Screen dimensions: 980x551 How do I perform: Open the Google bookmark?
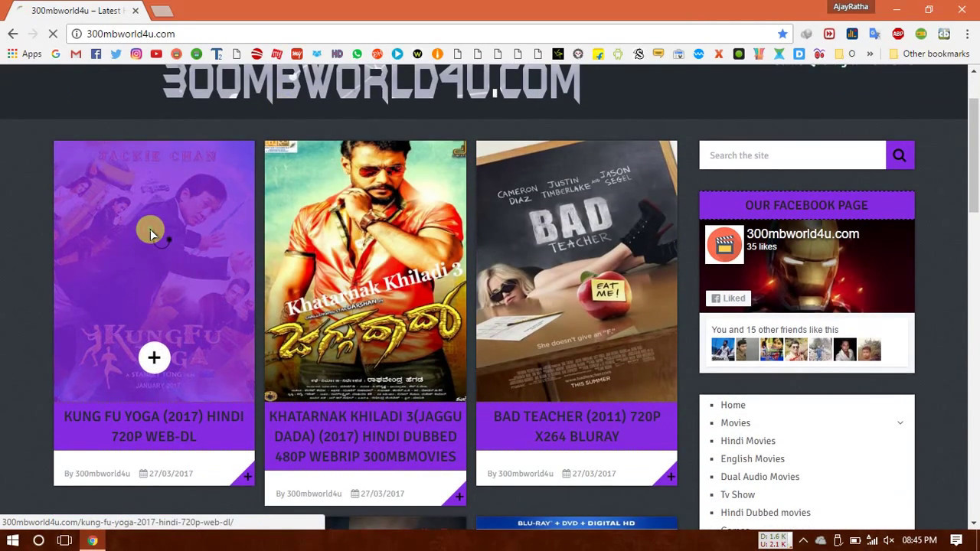point(56,54)
